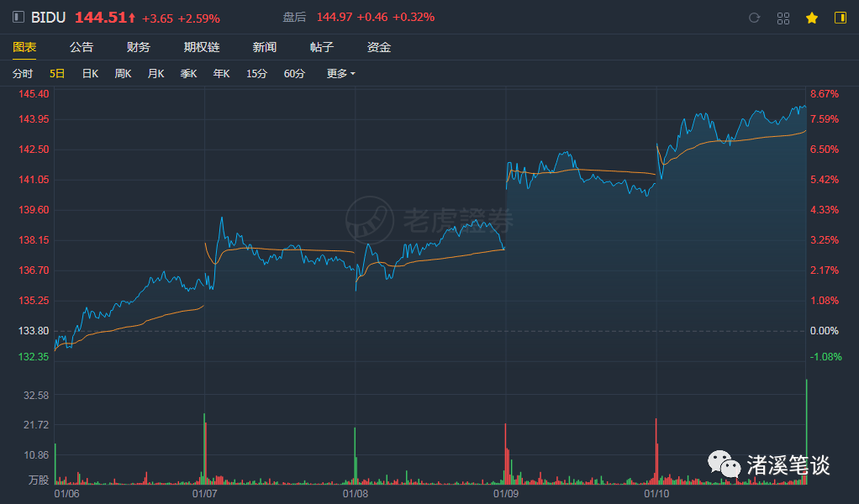Open the 公告 tab

(x=82, y=47)
